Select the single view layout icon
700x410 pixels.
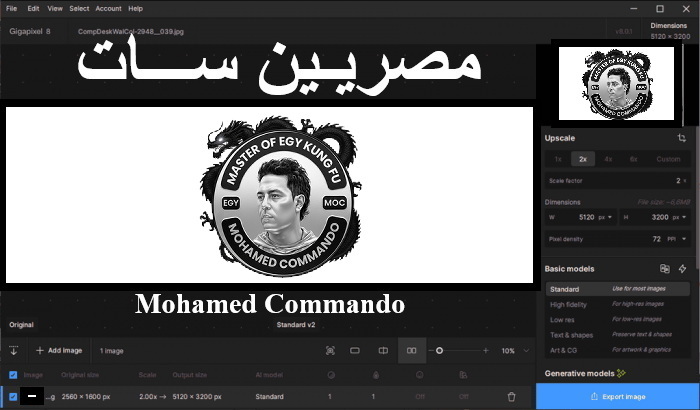(355, 351)
